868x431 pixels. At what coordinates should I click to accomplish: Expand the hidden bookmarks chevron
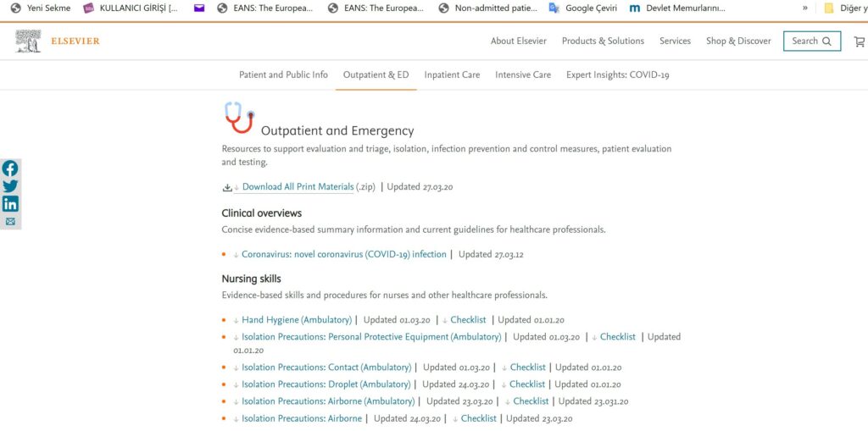click(x=805, y=8)
